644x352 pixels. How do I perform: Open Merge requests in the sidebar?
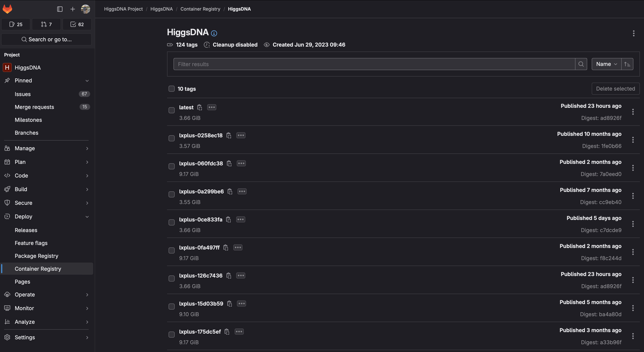[46, 107]
